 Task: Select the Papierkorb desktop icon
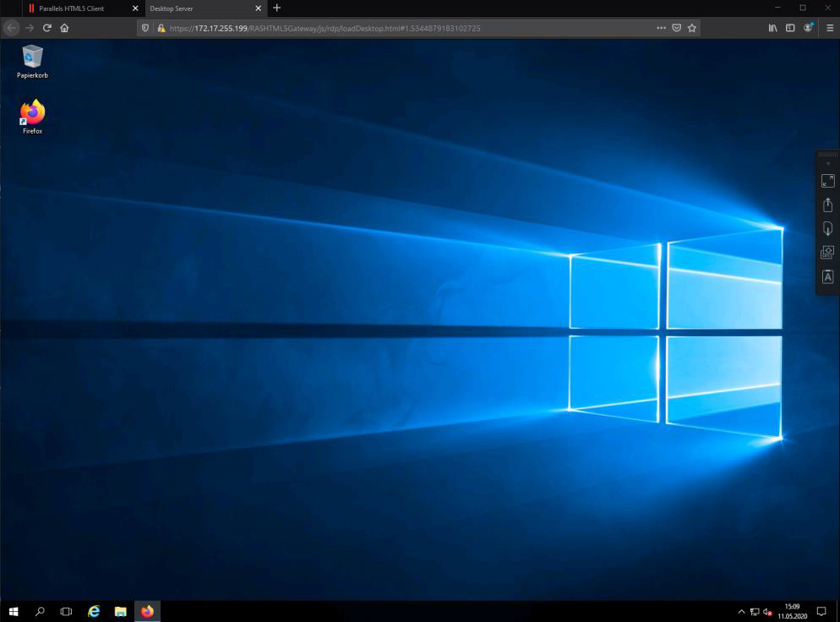click(32, 63)
